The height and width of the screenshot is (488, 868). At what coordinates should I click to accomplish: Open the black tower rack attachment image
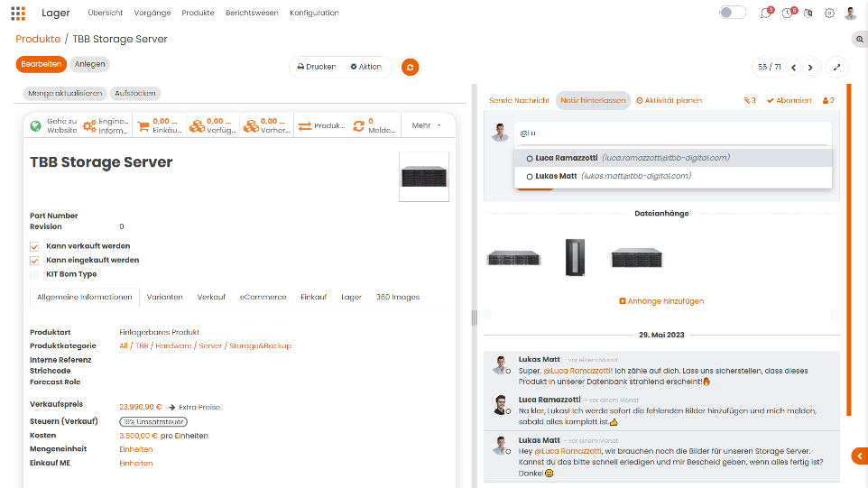(575, 257)
